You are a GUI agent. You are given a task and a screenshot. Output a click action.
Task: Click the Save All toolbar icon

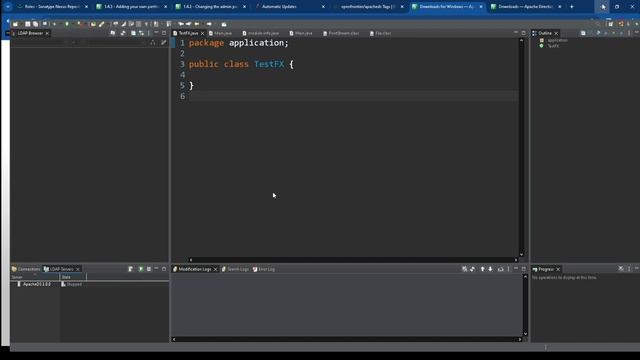(x=35, y=24)
